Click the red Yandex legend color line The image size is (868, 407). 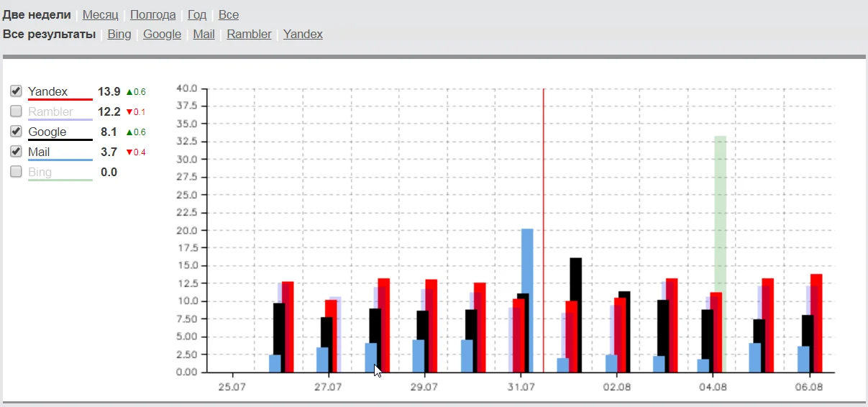tap(60, 99)
